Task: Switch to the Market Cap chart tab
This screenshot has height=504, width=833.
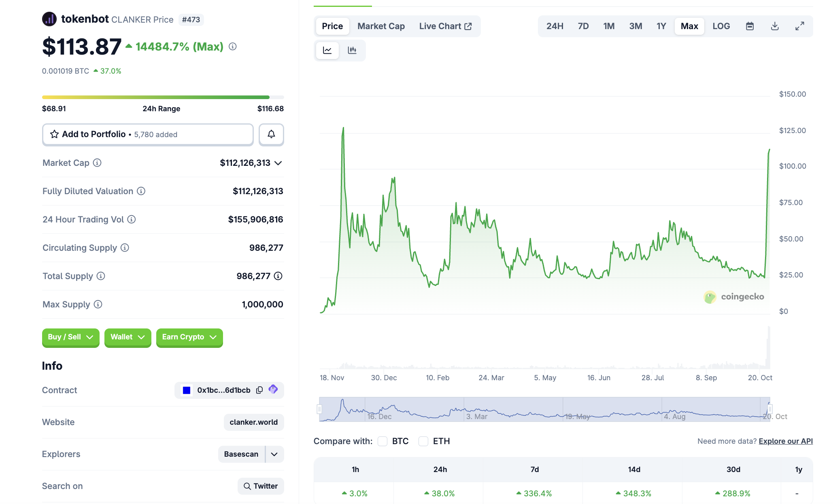Action: click(381, 26)
